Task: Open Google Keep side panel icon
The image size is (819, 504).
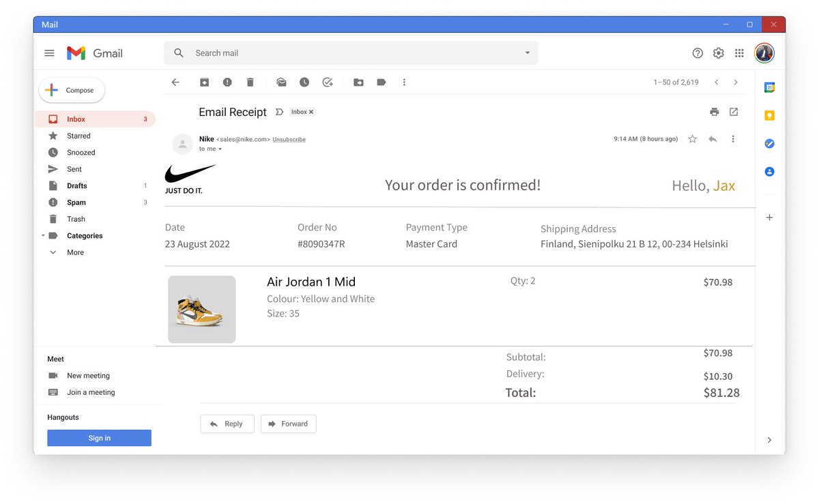Action: click(769, 115)
